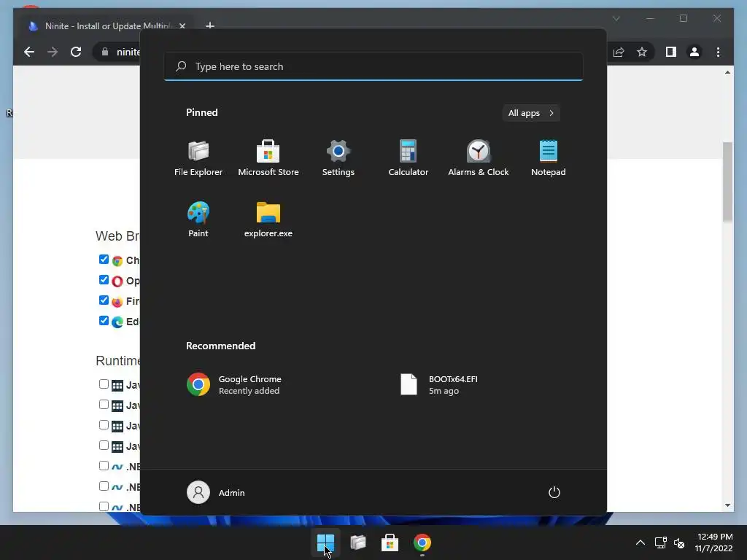Launch the Calculator app
747x560 pixels.
(409, 158)
